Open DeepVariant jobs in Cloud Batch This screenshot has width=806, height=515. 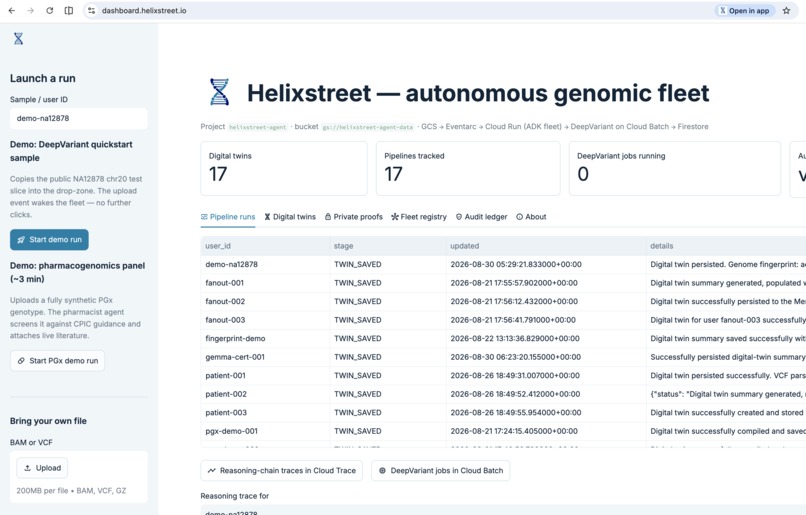441,470
